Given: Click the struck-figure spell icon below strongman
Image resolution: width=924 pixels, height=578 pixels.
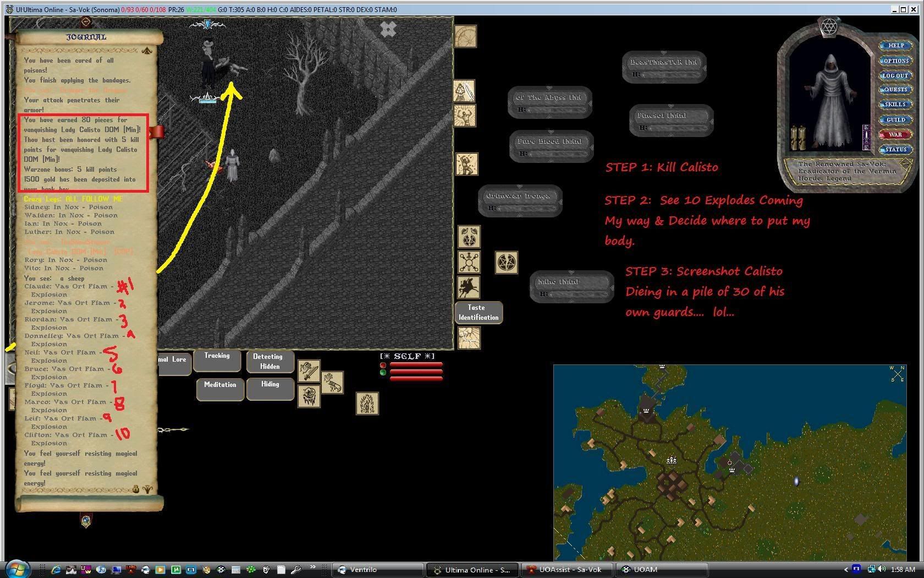Looking at the screenshot, I should coord(467,164).
